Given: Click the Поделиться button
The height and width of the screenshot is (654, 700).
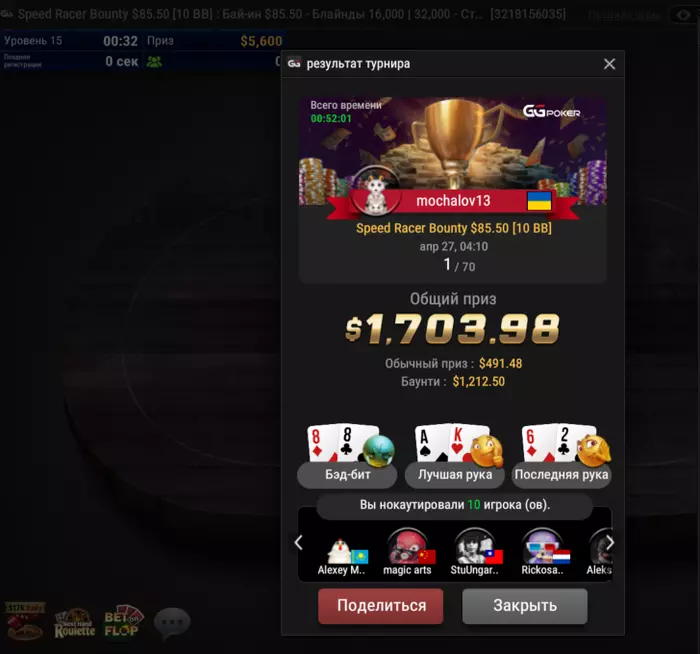Looking at the screenshot, I should tap(381, 606).
